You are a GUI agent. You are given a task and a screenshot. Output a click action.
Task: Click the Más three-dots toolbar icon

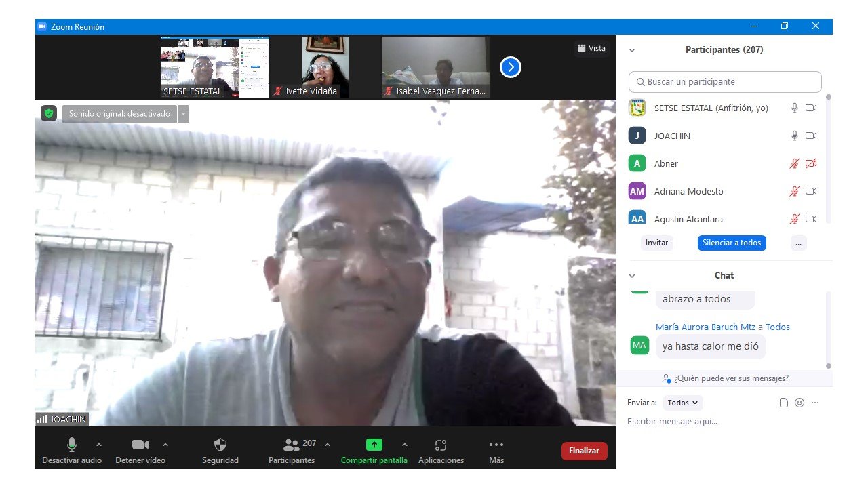496,445
